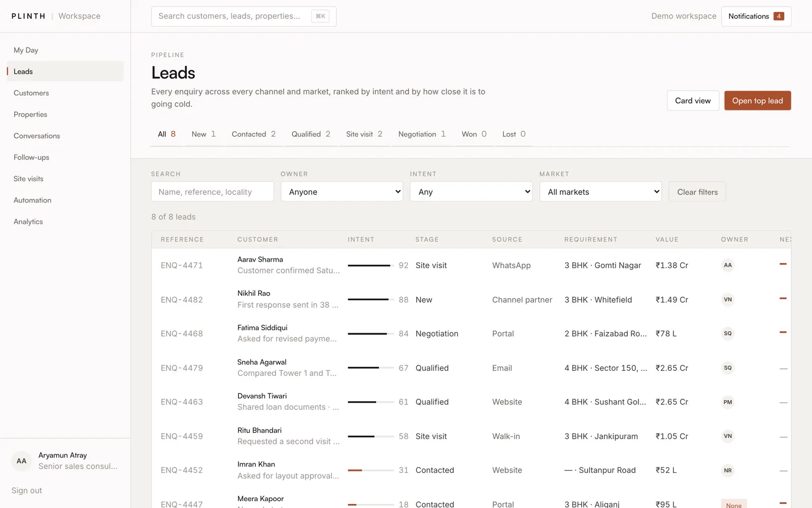Click the SQ owner avatar for Sneha Agarwal
The image size is (812, 508).
pyautogui.click(x=728, y=368)
